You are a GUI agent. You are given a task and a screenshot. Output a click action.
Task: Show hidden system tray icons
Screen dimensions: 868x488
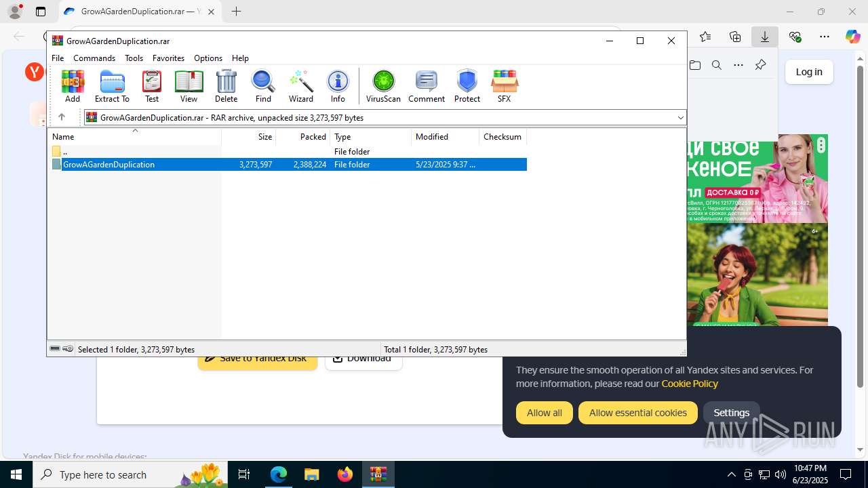tap(731, 474)
